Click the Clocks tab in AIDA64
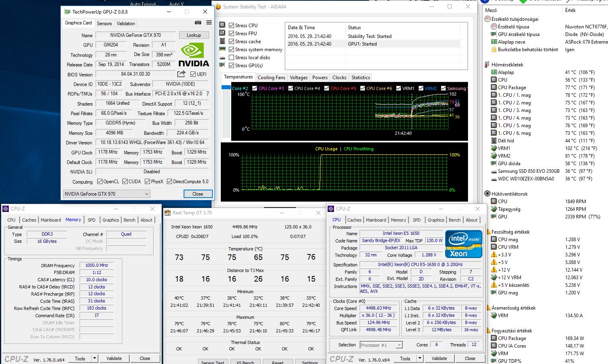 pos(339,78)
